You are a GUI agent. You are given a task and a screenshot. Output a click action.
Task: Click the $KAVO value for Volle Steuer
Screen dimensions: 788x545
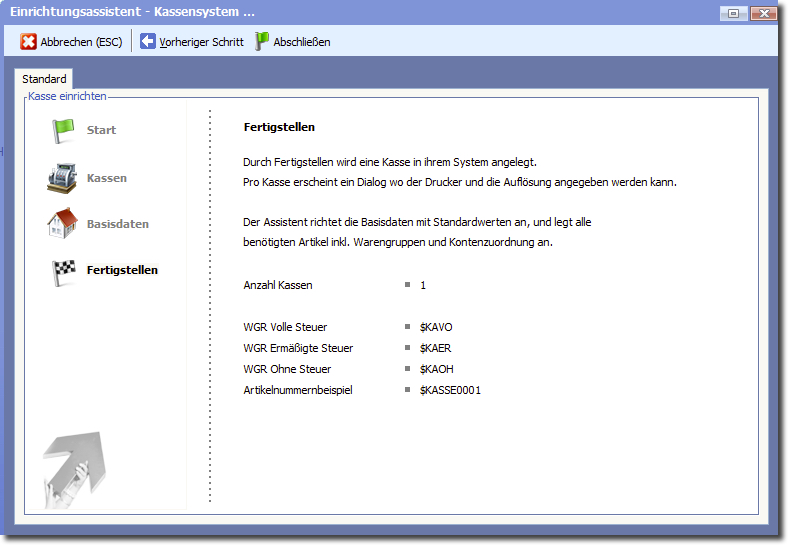click(x=436, y=327)
